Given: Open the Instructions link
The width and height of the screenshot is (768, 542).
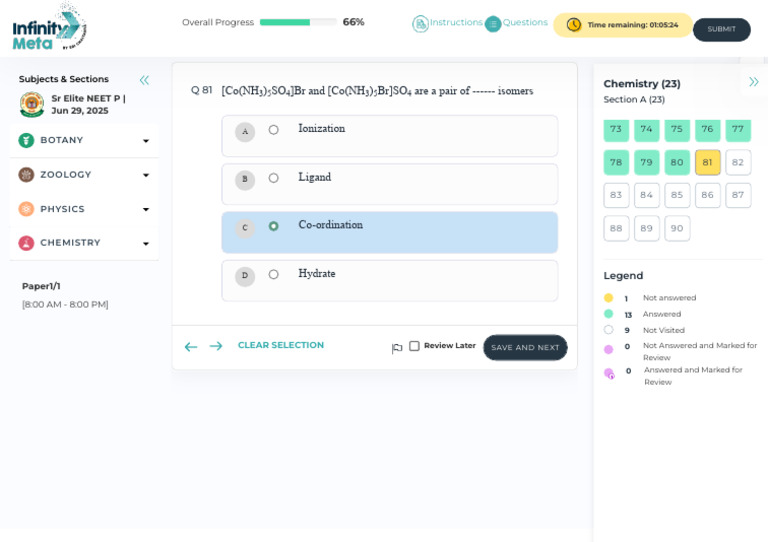Looking at the screenshot, I should [456, 22].
